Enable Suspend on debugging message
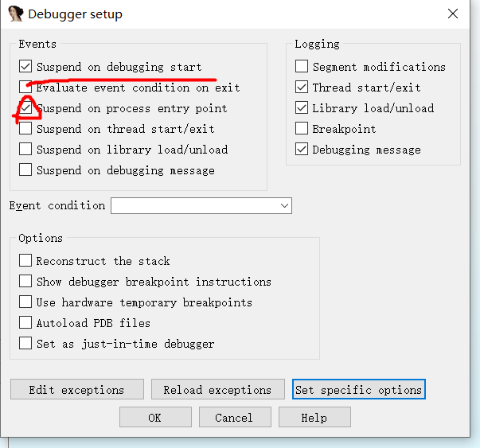The image size is (480, 448). 25,169
